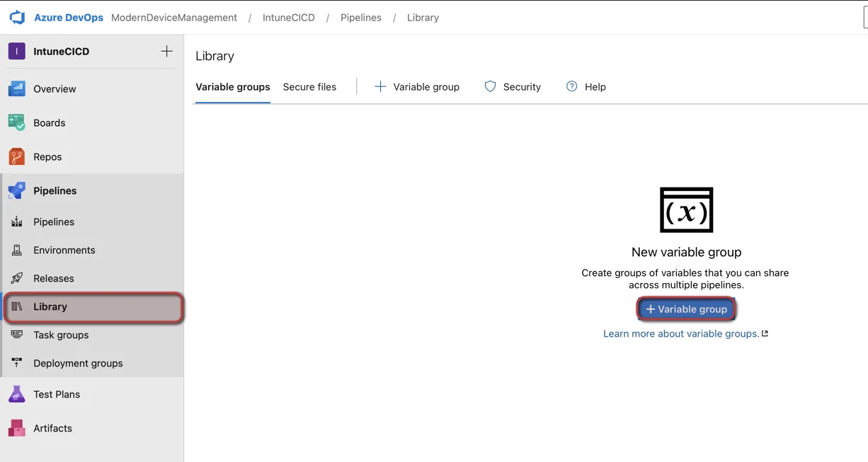This screenshot has height=462, width=868.
Task: Open Security settings label
Action: 522,87
